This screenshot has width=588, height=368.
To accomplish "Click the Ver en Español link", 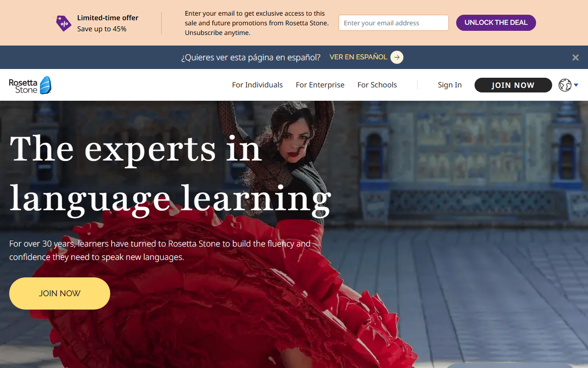I will 358,57.
